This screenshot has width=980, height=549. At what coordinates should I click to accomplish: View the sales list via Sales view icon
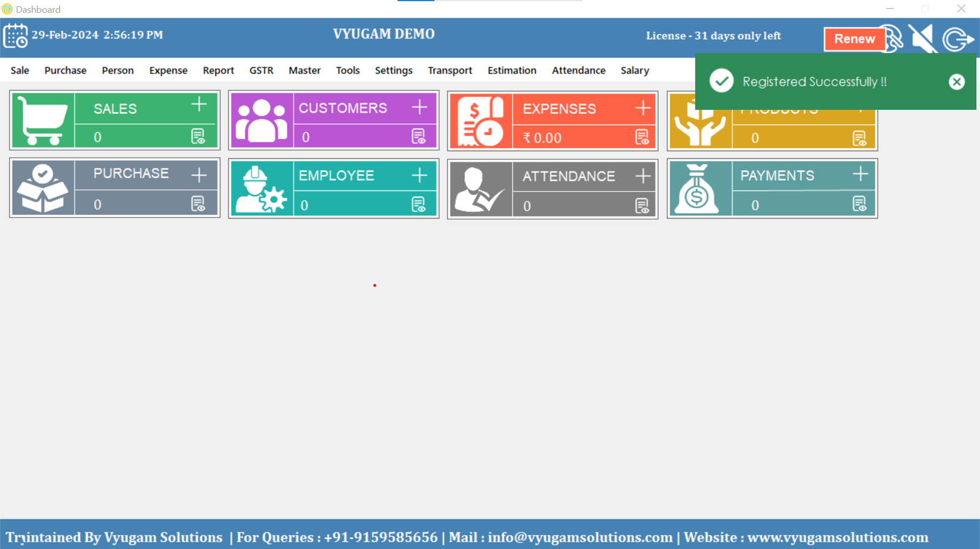(x=198, y=137)
